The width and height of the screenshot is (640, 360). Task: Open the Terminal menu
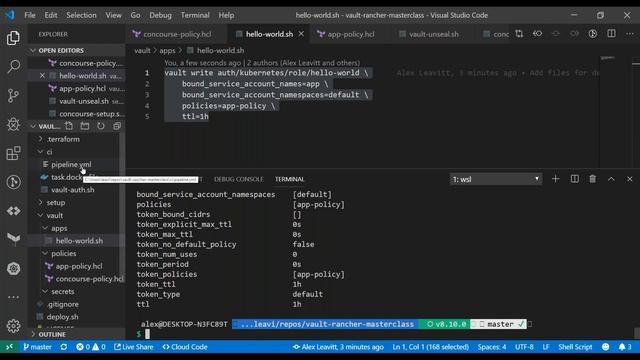click(x=195, y=15)
